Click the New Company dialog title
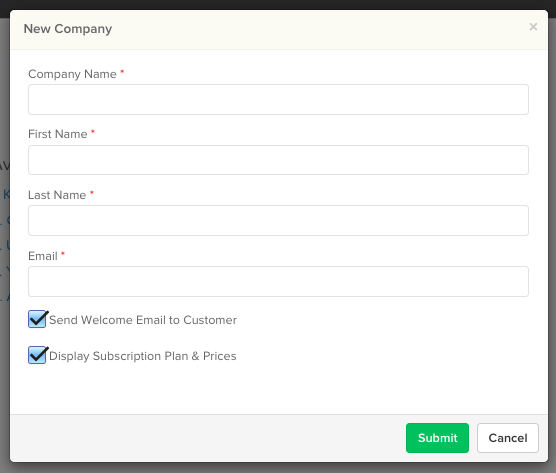Image resolution: width=556 pixels, height=473 pixels. [68, 29]
